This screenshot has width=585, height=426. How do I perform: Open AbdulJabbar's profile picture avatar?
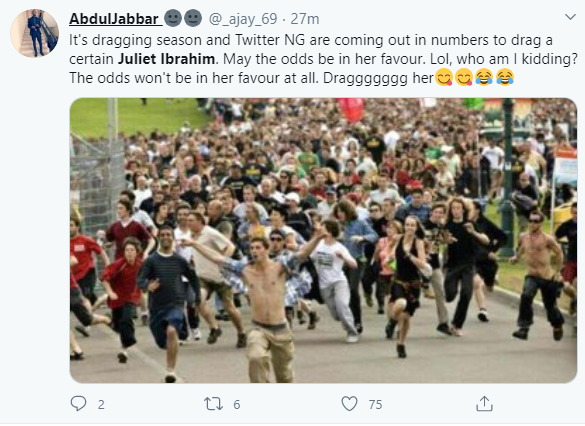(34, 34)
